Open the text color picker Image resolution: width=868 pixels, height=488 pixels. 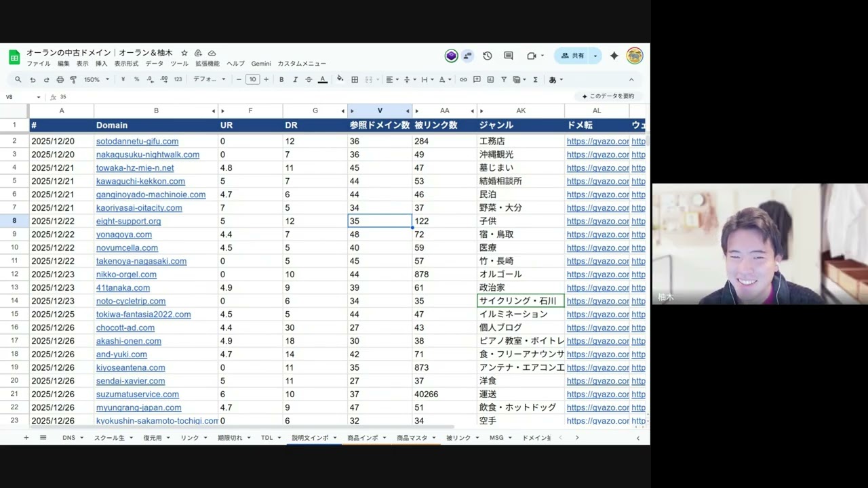[x=323, y=79]
